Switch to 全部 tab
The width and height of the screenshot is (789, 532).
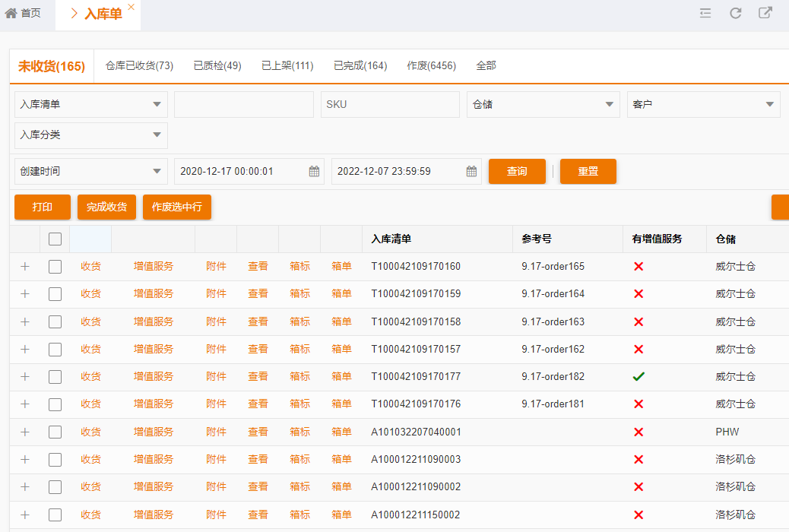[486, 66]
